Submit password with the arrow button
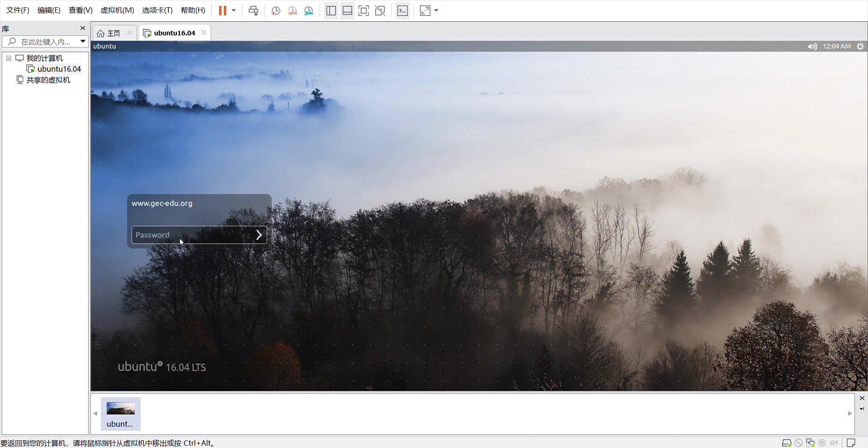868x448 pixels. (x=259, y=235)
